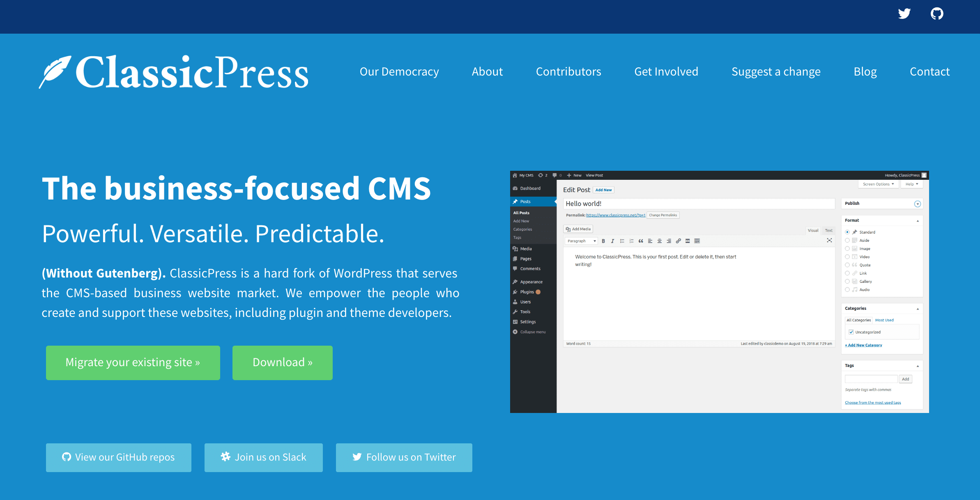The height and width of the screenshot is (500, 980).
Task: Click the Choose from the most used tags link
Action: coord(872,402)
